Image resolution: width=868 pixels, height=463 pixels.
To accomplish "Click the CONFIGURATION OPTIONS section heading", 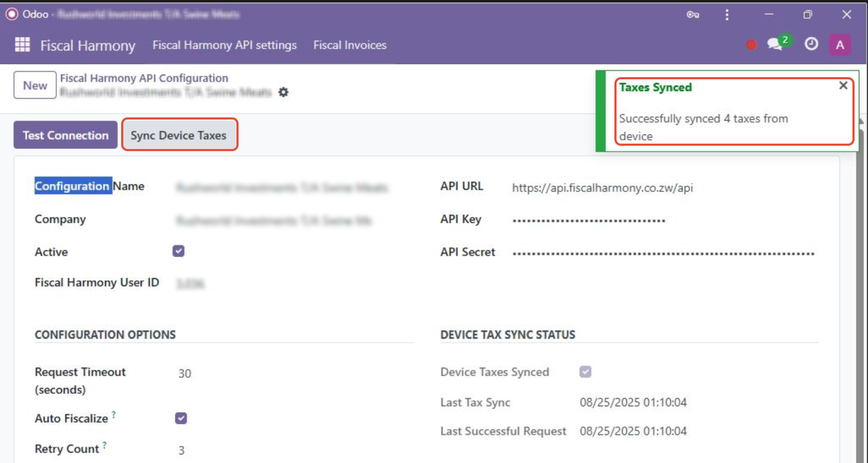I will tap(105, 334).
